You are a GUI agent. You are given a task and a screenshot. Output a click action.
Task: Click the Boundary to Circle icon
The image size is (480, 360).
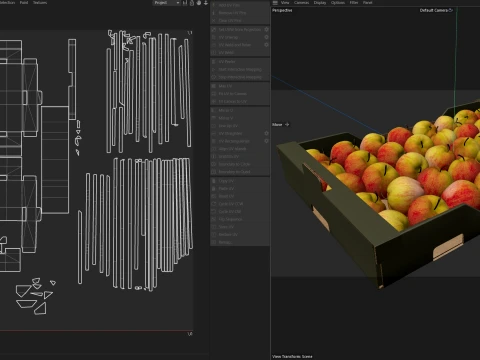point(214,164)
